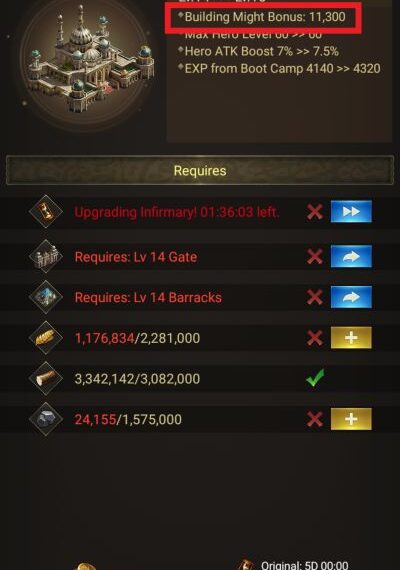The height and width of the screenshot is (570, 400).
Task: Open the Requires section header
Action: [x=200, y=170]
